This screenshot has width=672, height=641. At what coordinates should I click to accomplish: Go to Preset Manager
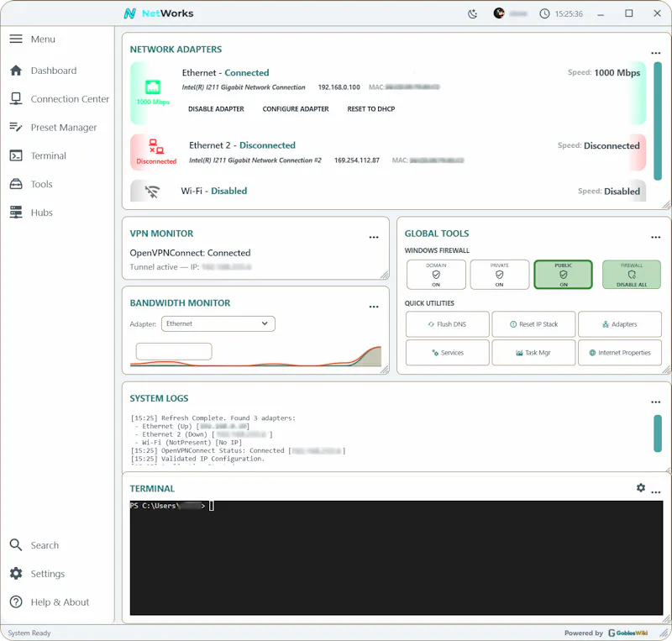(x=64, y=128)
